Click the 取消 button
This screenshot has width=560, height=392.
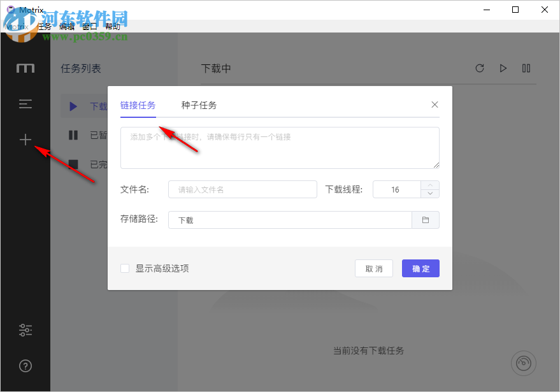tap(374, 268)
